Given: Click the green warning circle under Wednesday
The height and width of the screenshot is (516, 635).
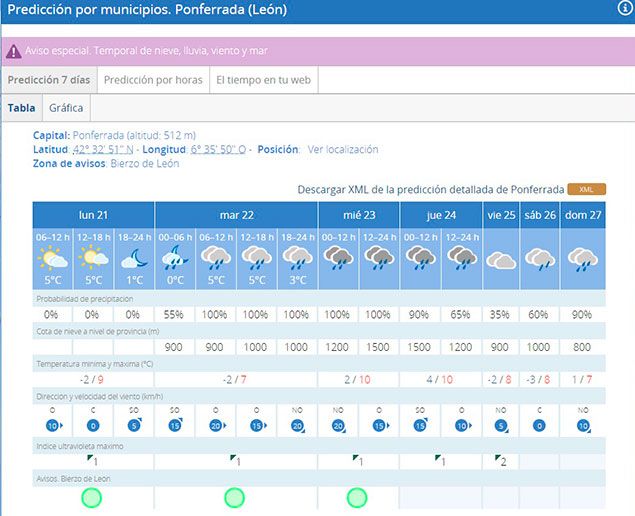Looking at the screenshot, I should coord(358,497).
